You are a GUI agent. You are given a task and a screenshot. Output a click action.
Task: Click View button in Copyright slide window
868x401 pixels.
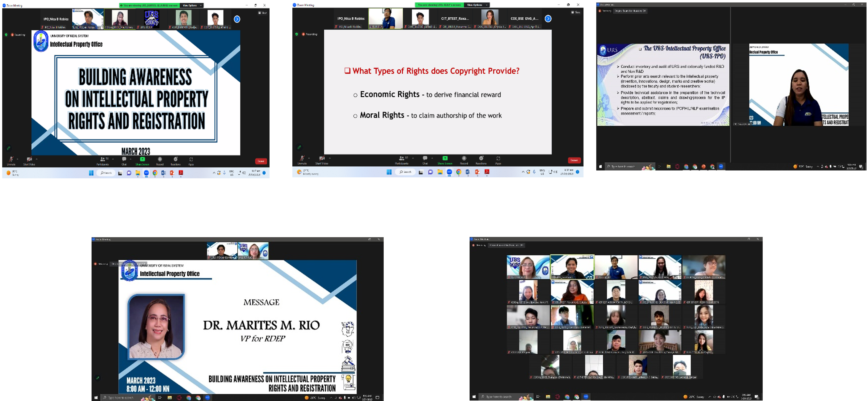pos(576,12)
